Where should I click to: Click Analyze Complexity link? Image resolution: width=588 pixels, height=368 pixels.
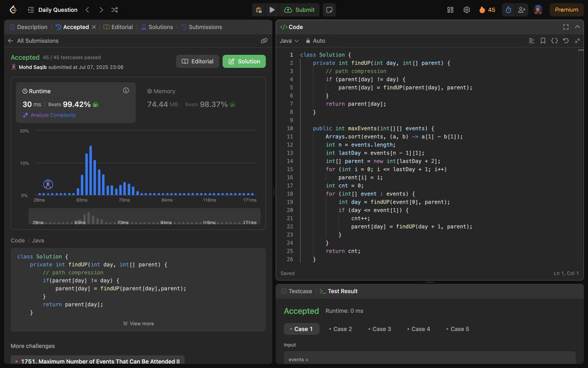(49, 115)
